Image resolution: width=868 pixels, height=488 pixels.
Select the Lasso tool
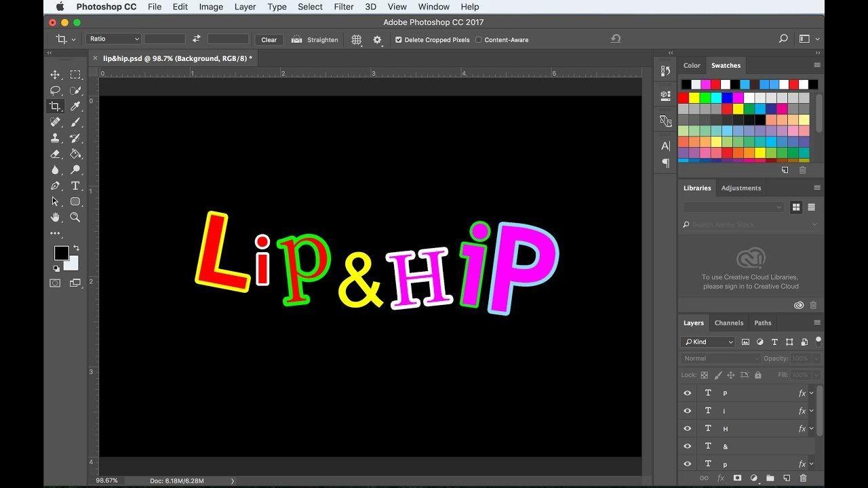55,90
